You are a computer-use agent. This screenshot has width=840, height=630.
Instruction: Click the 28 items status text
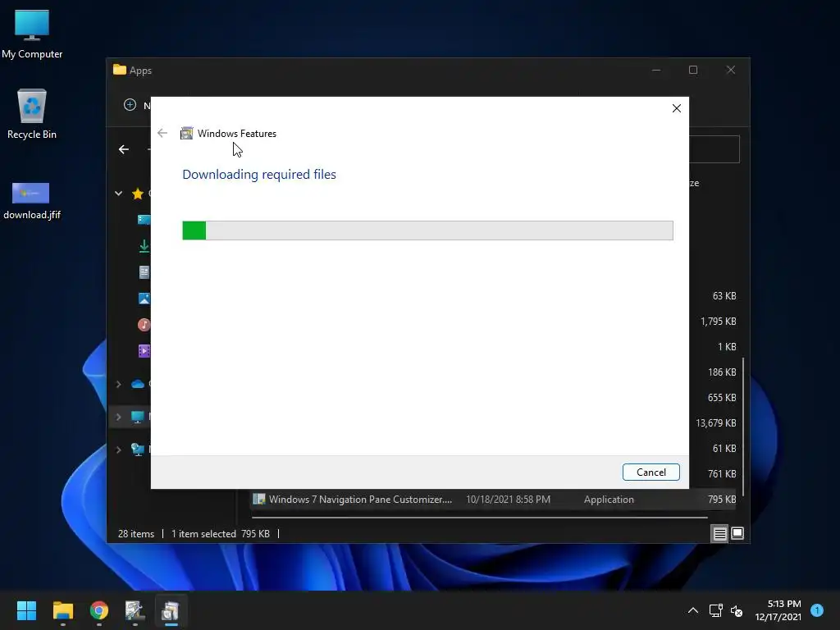tap(135, 533)
